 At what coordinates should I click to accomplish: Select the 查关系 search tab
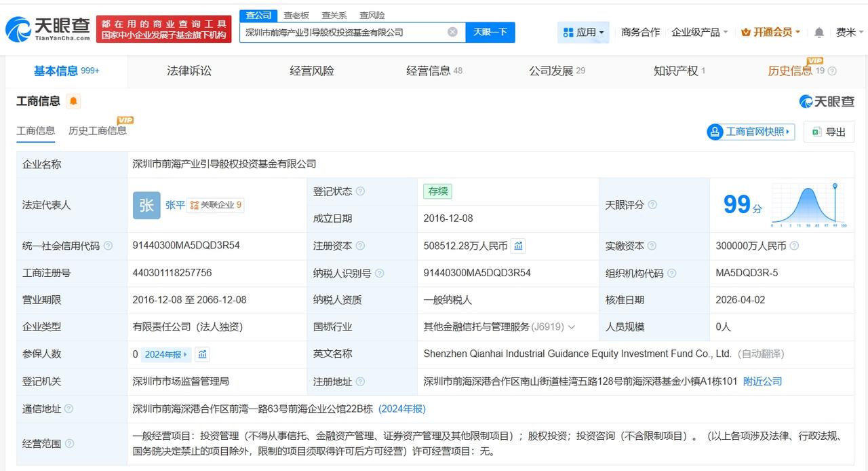tap(334, 15)
